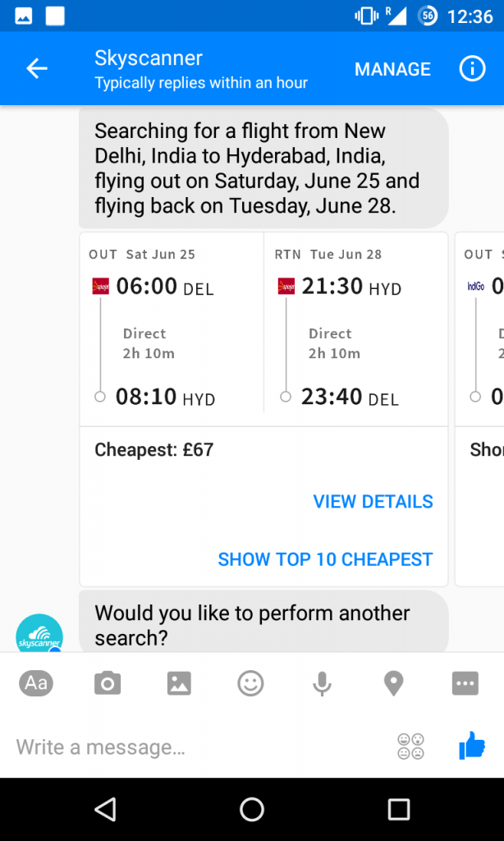Image resolution: width=504 pixels, height=841 pixels.
Task: Tap the microphone voice message icon
Action: pos(323,683)
